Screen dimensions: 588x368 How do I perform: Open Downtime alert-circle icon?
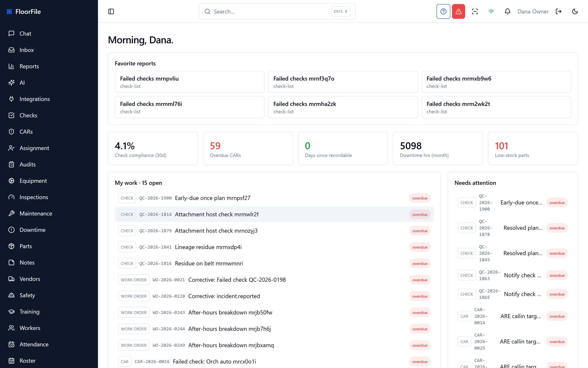click(x=11, y=230)
